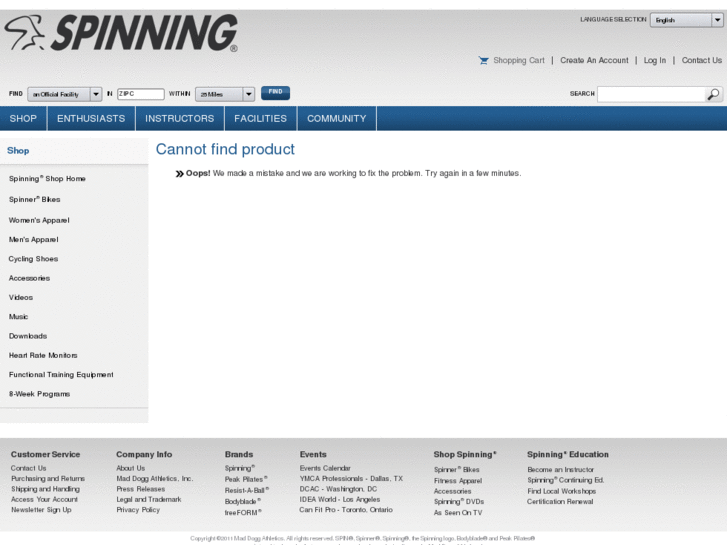Open the INSTRUCTORS menu tab
The width and height of the screenshot is (727, 545).
pos(179,118)
